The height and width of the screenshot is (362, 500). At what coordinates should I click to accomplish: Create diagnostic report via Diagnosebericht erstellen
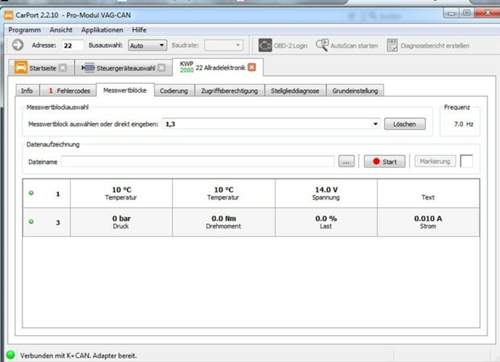[x=428, y=45]
